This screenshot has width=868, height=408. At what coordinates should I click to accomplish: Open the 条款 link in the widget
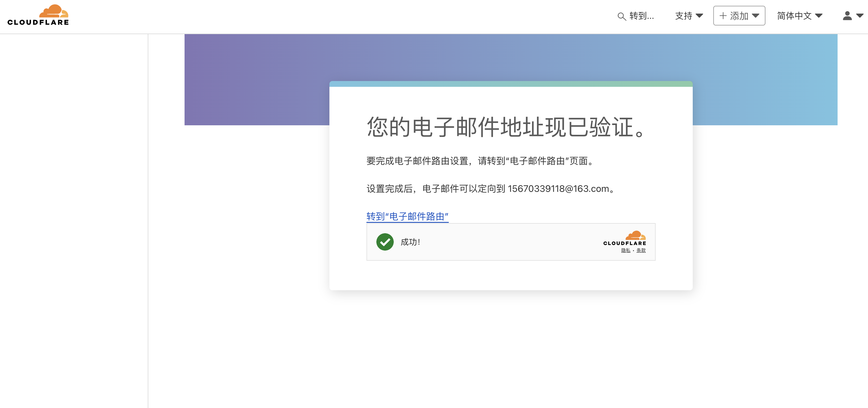(x=641, y=251)
